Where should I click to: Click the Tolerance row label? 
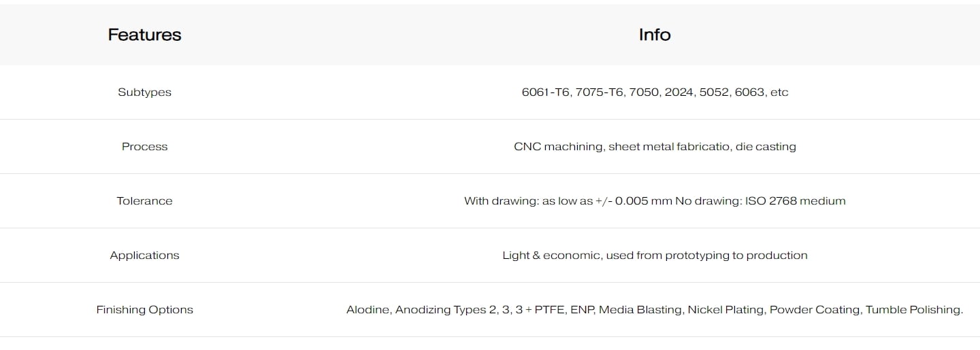[144, 201]
